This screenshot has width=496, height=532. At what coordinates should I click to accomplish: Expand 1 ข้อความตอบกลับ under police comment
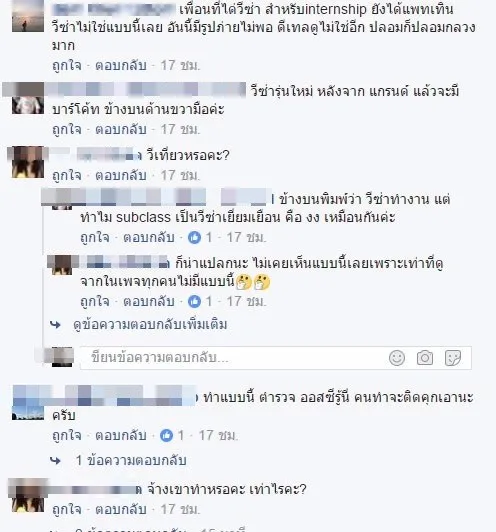131,460
